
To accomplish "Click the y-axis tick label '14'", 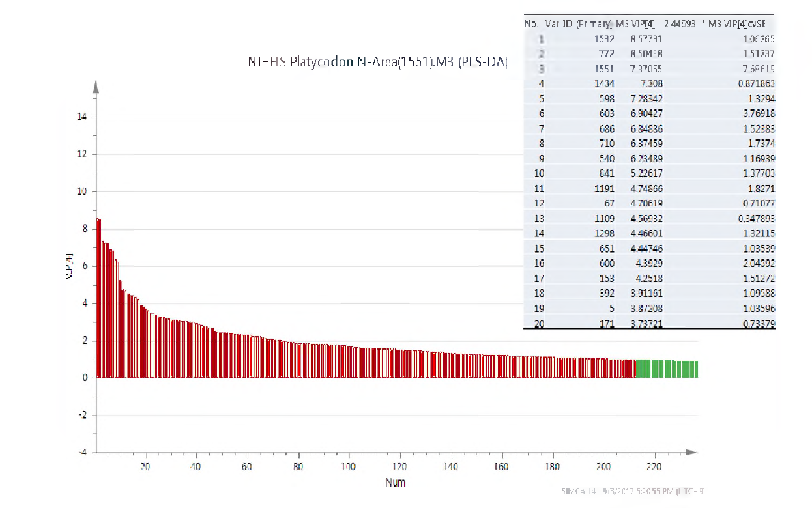I will (82, 117).
